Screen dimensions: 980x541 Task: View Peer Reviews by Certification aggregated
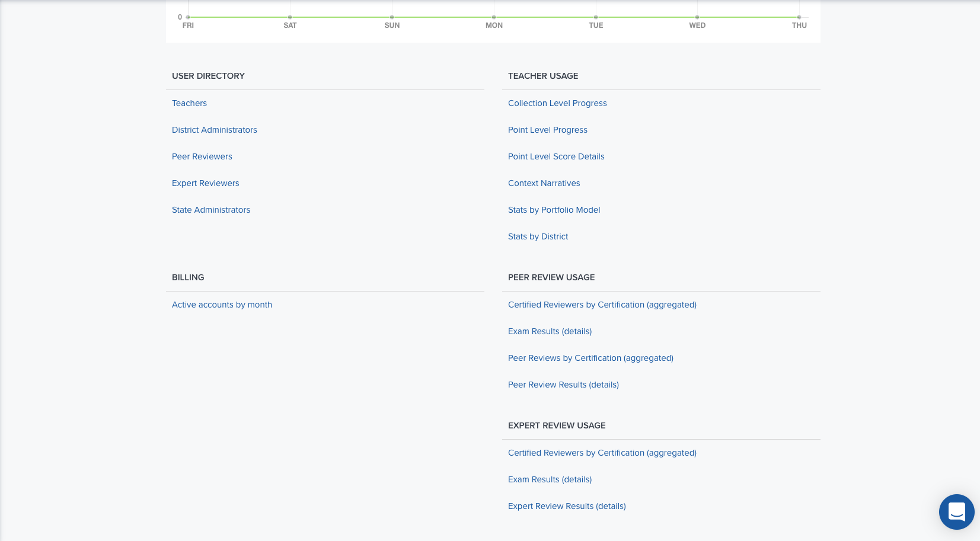[590, 358]
